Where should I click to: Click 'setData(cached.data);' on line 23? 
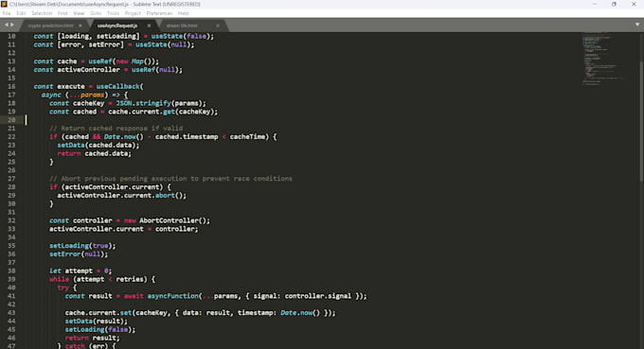[x=98, y=145]
